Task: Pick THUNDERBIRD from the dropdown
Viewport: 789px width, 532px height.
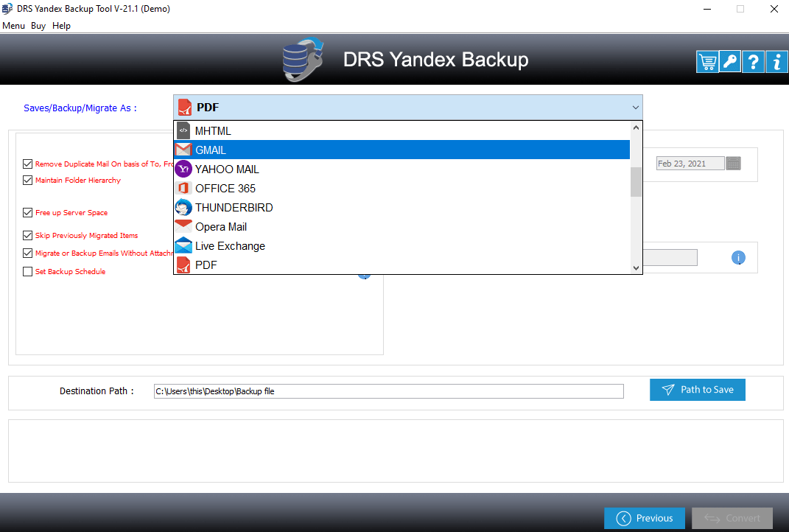Action: coord(402,207)
